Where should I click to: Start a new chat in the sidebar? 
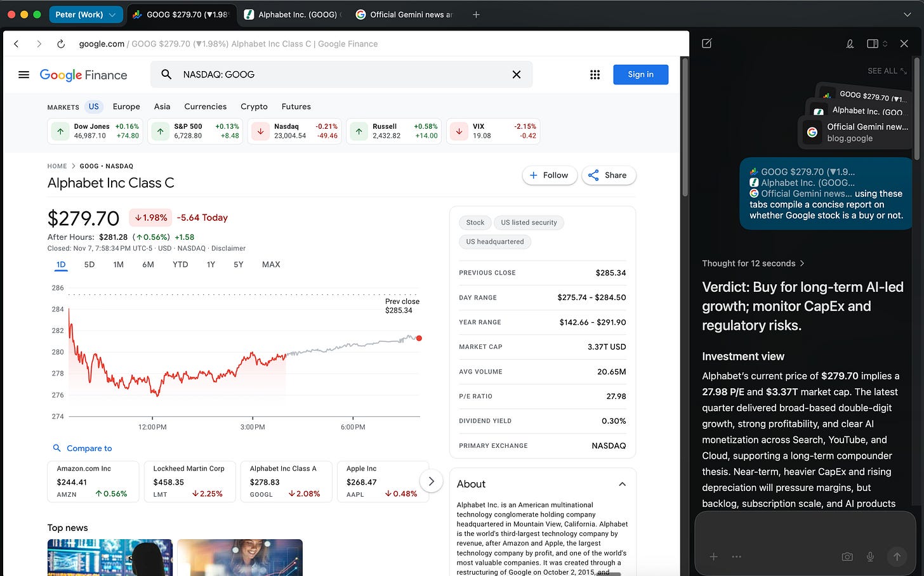[x=707, y=43]
